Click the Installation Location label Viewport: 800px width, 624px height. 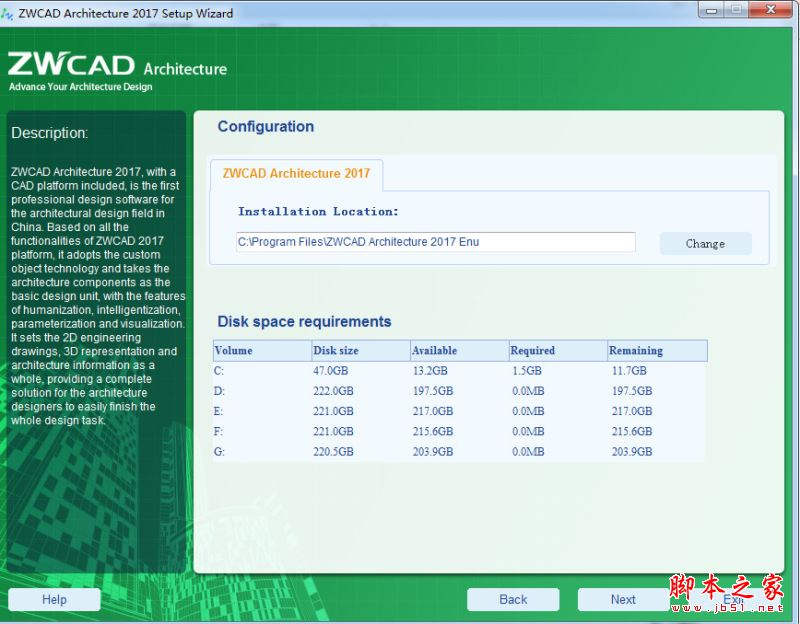[x=318, y=211]
